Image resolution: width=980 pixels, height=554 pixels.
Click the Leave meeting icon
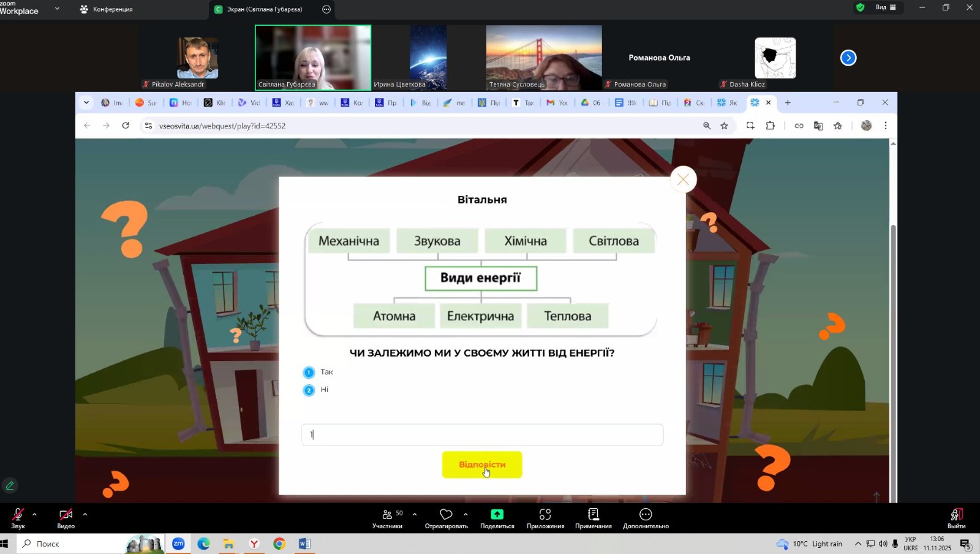[956, 515]
